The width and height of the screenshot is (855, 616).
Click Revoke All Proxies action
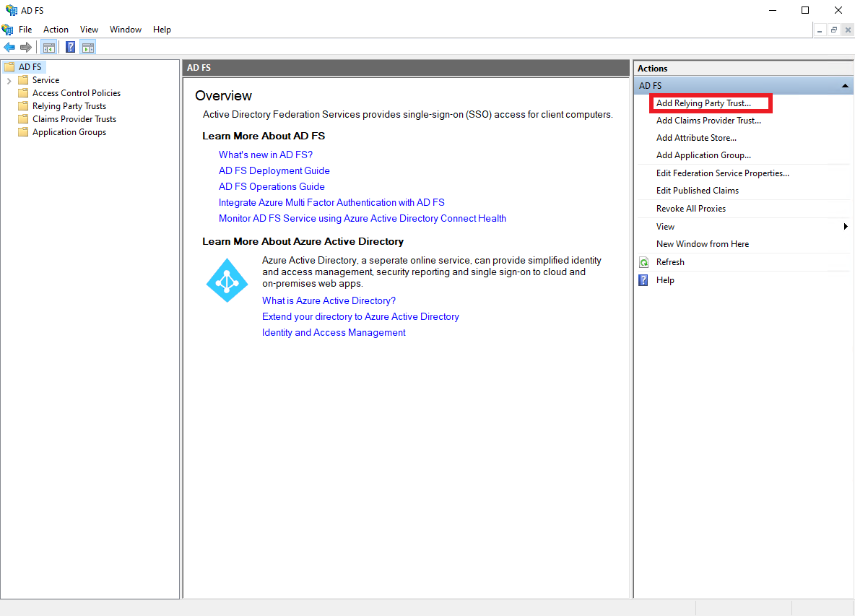point(690,209)
